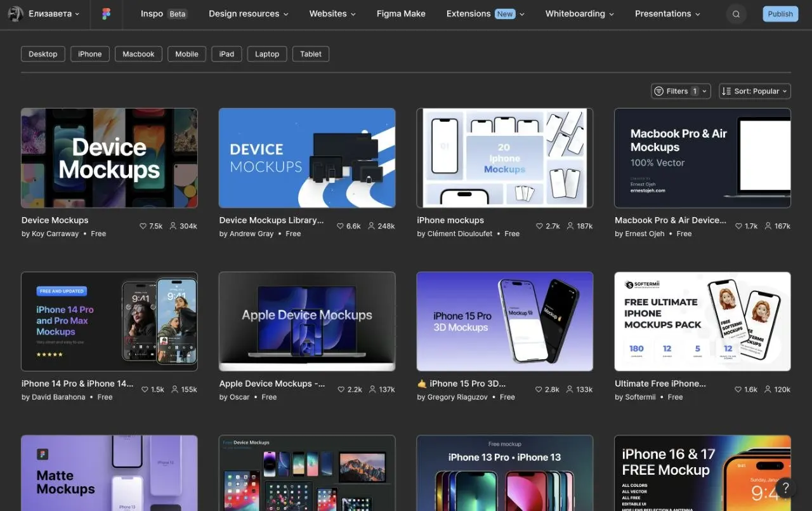
Task: Open the Inspo Beta page
Action: [x=164, y=14]
